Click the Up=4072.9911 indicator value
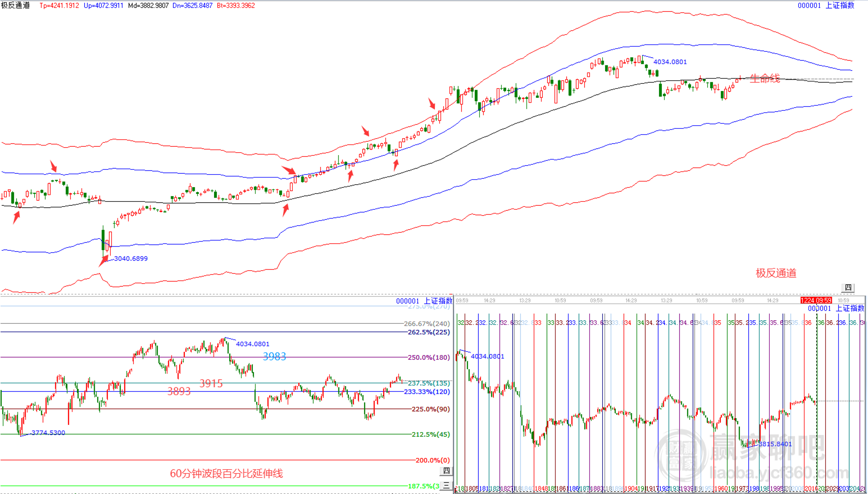This screenshot has width=868, height=494. [103, 5]
